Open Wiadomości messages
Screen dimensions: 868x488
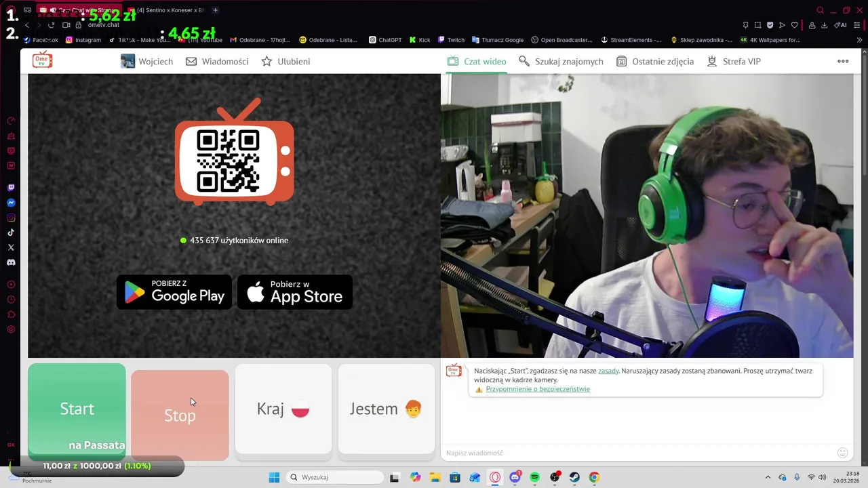click(x=217, y=62)
